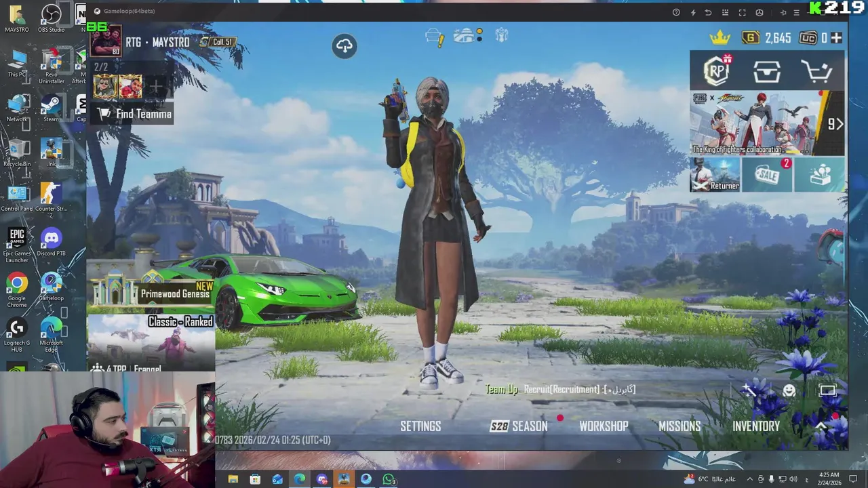Toggle Gameloop fullscreen icon in title bar
The image size is (868, 488).
pyautogui.click(x=742, y=12)
